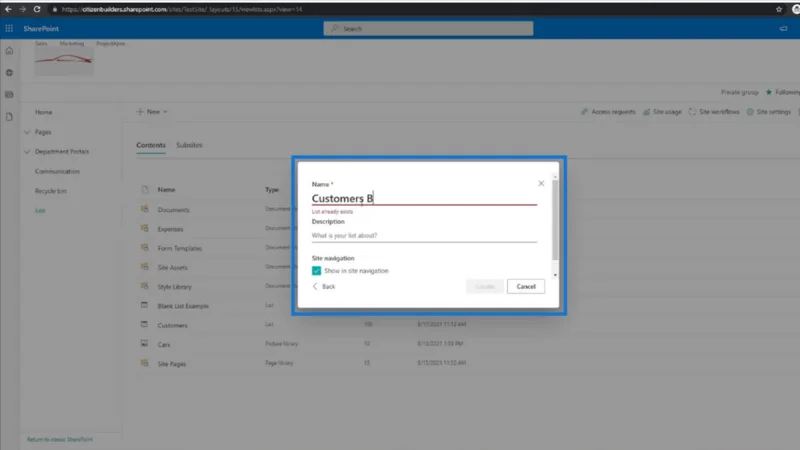Viewport: 800px width, 450px height.
Task: Expand the Department Portals navigation chevron
Action: pyautogui.click(x=27, y=152)
